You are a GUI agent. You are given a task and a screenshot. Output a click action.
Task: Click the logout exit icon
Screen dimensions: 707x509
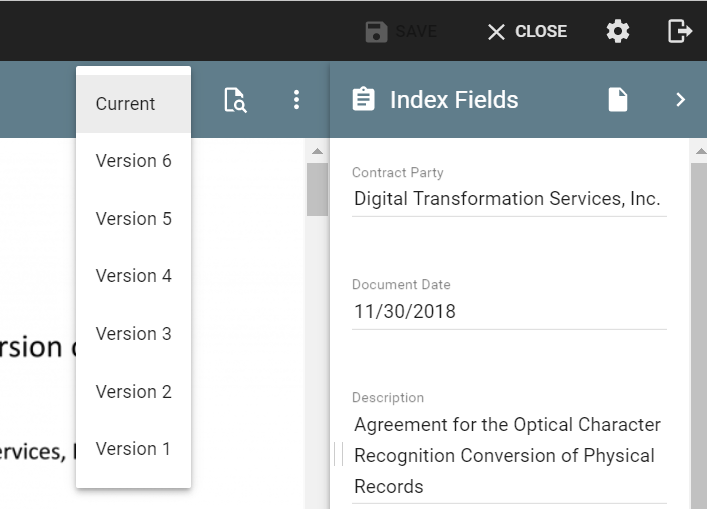click(680, 32)
